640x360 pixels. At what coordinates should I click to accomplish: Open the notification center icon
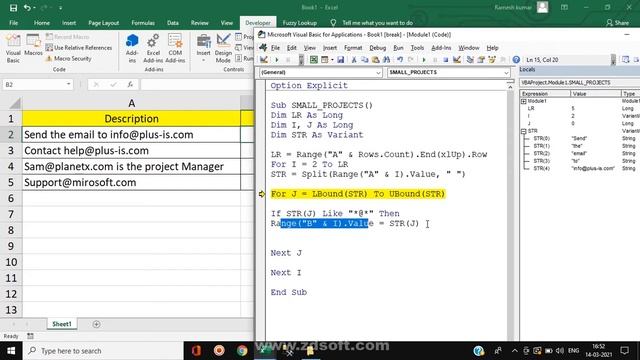(x=624, y=351)
